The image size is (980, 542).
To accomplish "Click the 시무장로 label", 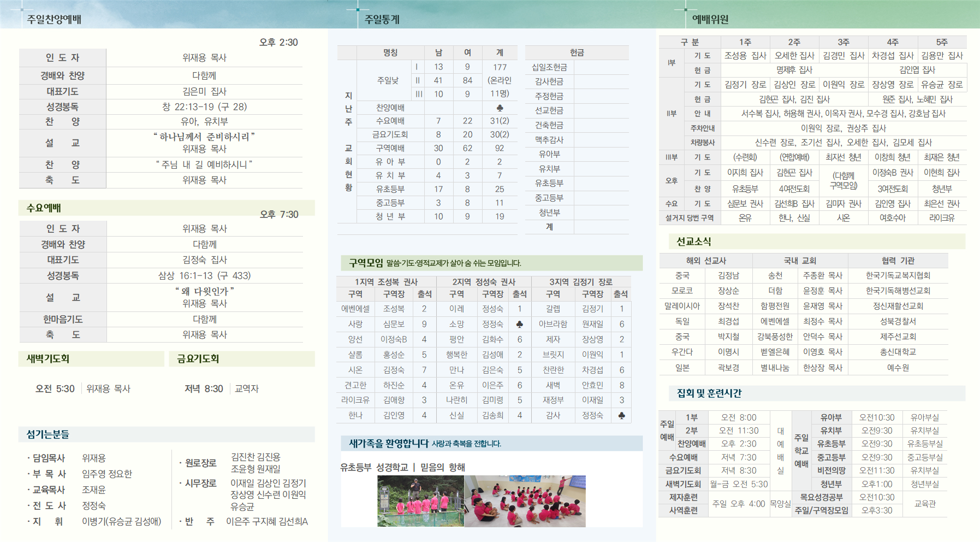I will 200,483.
